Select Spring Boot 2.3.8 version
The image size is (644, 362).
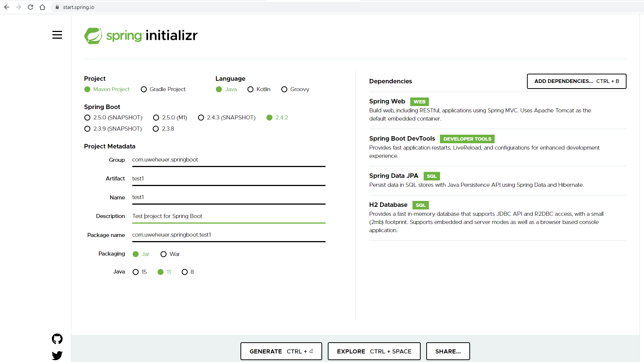[156, 129]
